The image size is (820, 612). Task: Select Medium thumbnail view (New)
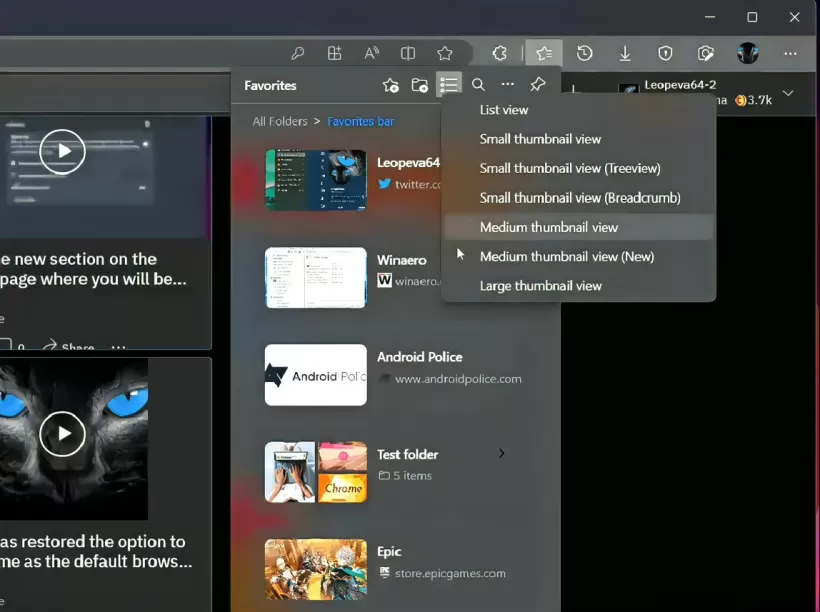tap(578, 256)
